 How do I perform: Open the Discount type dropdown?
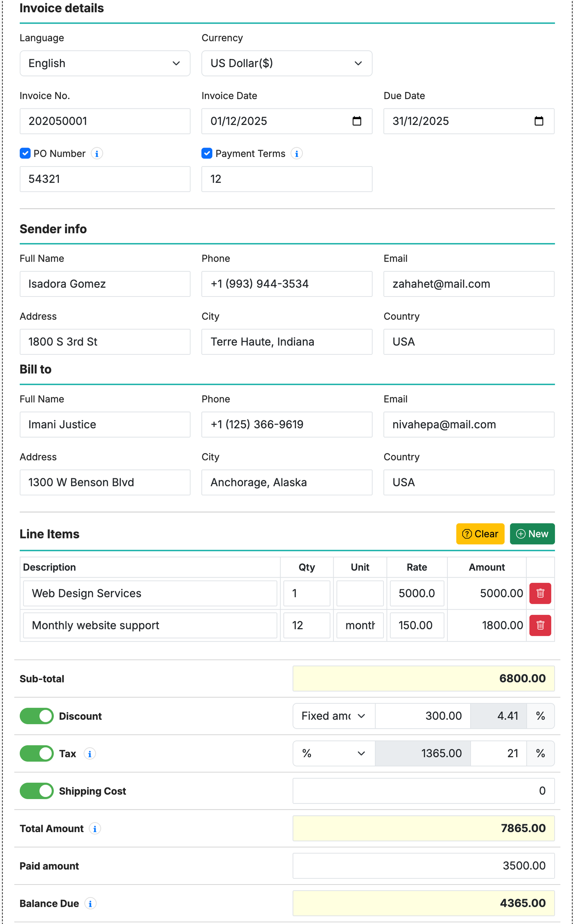pyautogui.click(x=334, y=716)
